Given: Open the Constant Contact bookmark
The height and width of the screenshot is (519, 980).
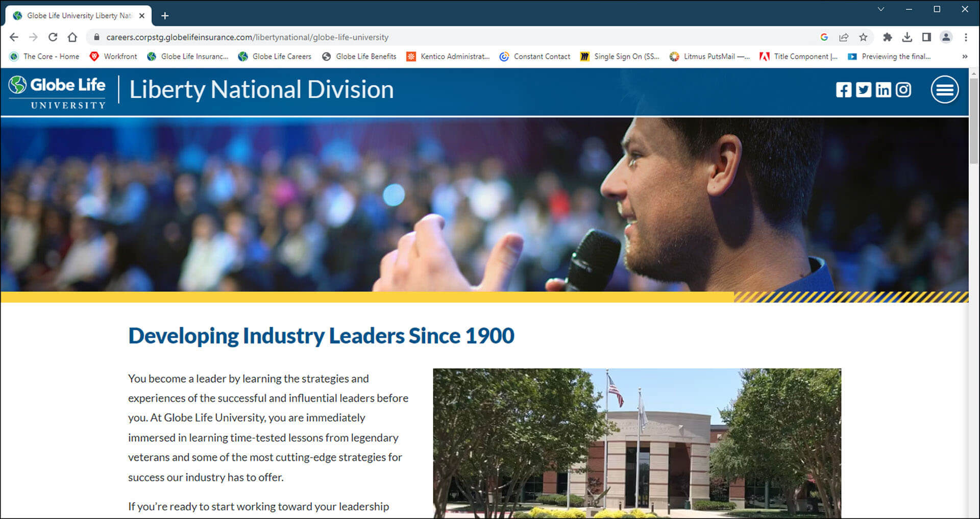Looking at the screenshot, I should tap(535, 57).
